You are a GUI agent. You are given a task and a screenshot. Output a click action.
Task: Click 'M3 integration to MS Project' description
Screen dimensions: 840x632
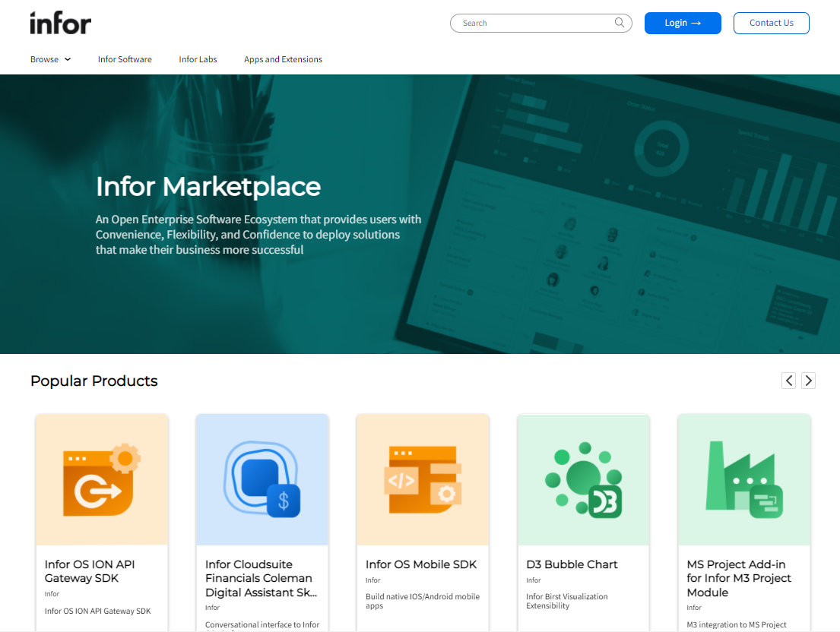(737, 624)
